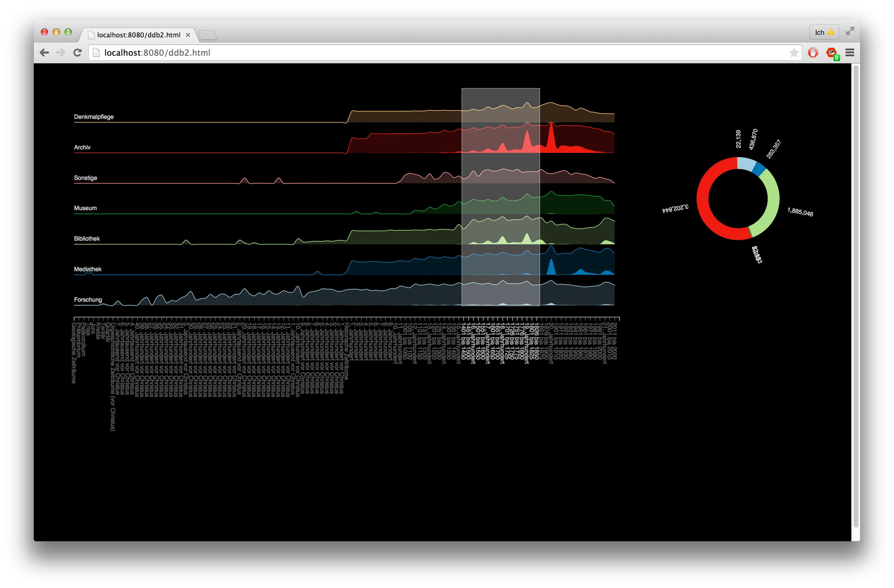894x588 pixels.
Task: Go back with the browser back arrow
Action: coord(44,53)
